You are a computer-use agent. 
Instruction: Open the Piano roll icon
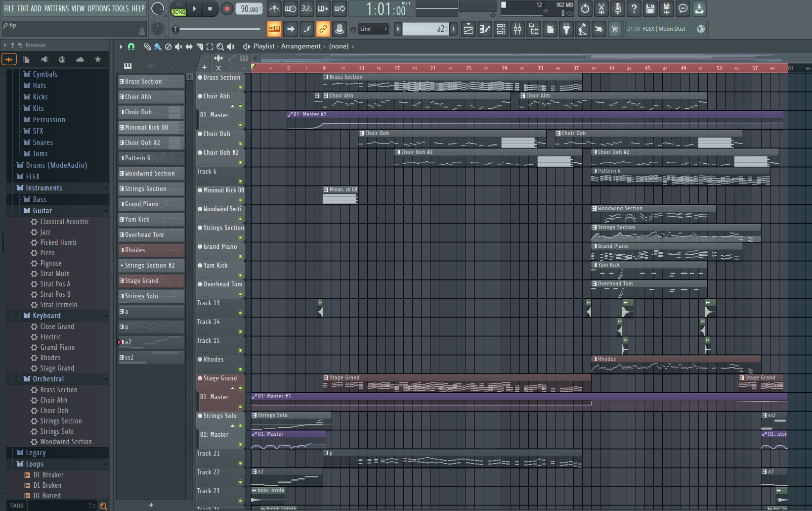(x=485, y=29)
